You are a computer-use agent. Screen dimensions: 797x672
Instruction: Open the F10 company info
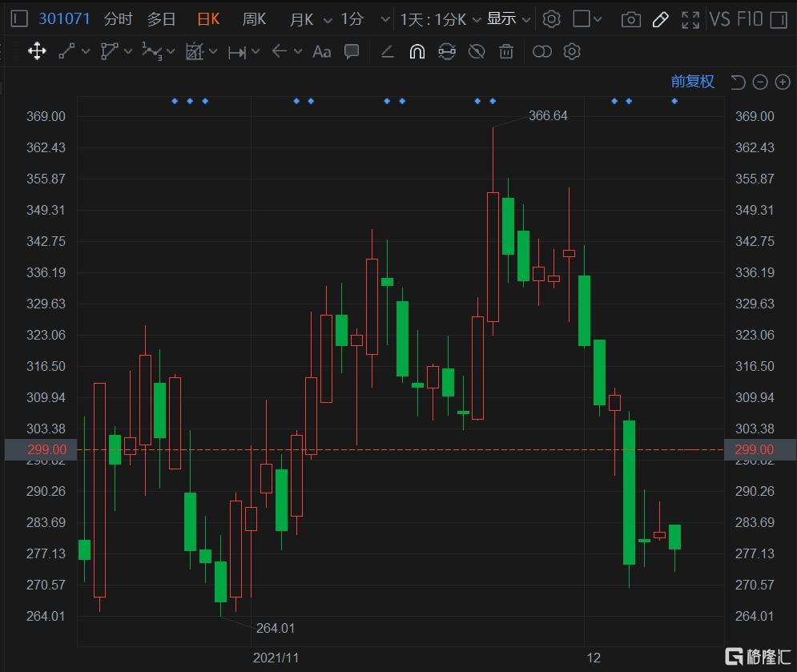[x=750, y=19]
